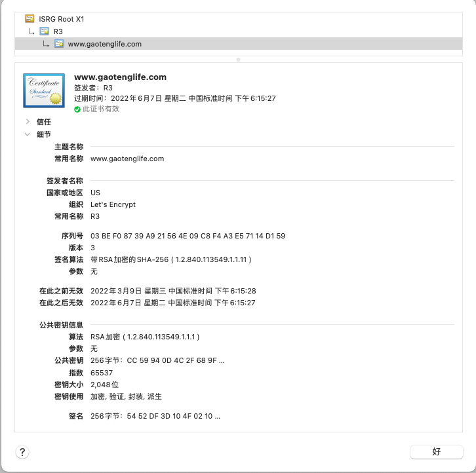
Task: Select the R3 intermediate certificate icon
Action: tap(45, 31)
